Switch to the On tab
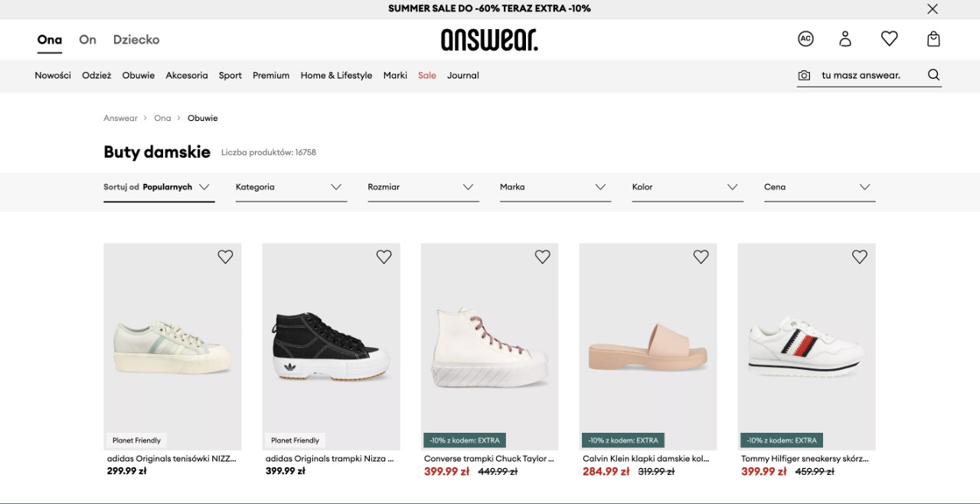Image resolution: width=980 pixels, height=504 pixels. 87,40
